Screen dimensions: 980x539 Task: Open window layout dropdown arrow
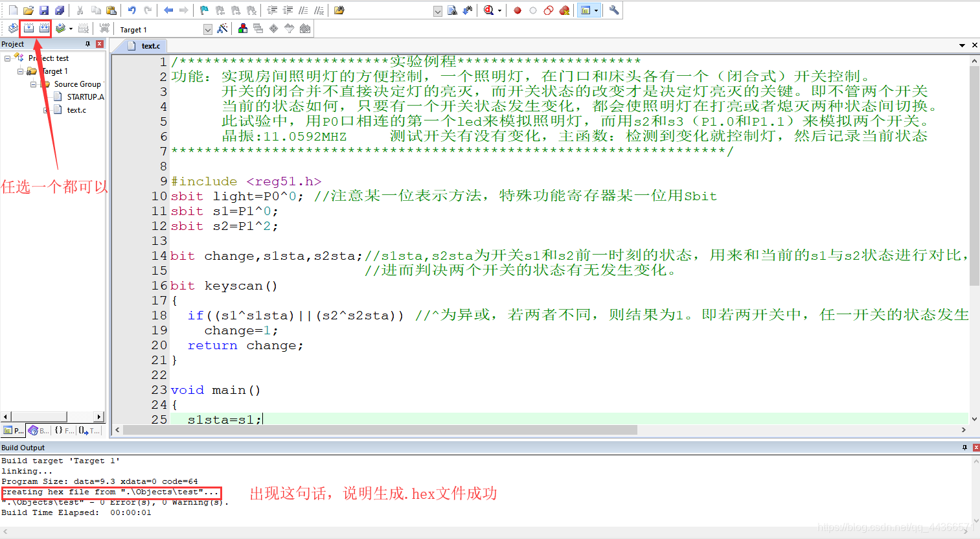596,10
